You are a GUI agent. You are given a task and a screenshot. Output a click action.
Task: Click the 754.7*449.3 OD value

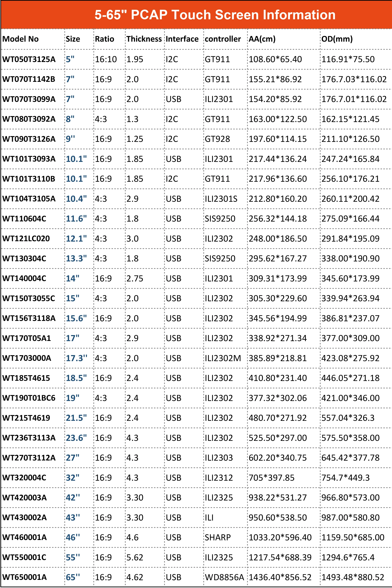tap(345, 478)
